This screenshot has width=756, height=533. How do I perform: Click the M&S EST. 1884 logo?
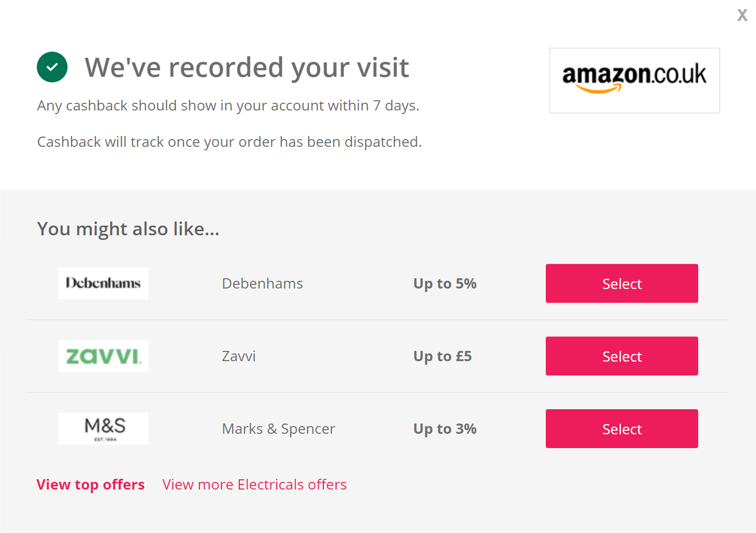(x=103, y=428)
